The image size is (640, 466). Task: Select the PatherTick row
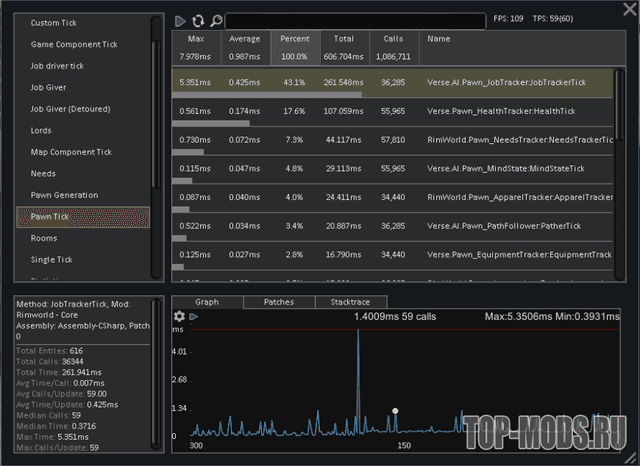393,227
